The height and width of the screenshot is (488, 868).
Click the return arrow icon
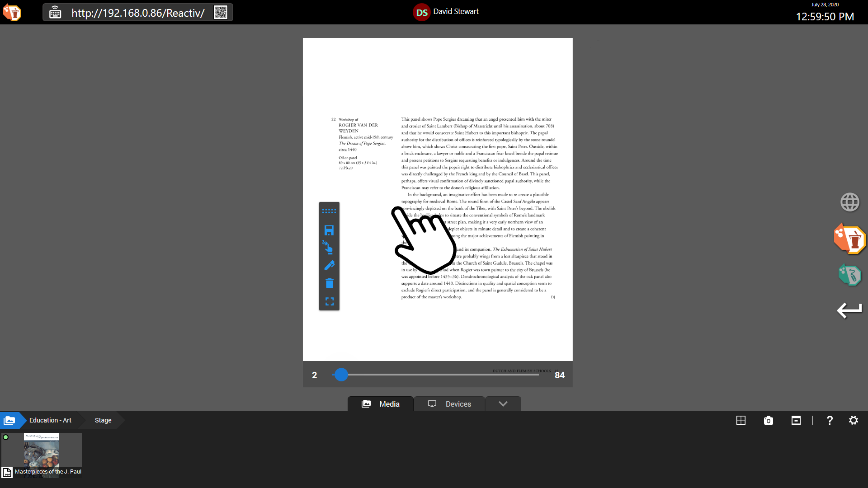click(849, 310)
